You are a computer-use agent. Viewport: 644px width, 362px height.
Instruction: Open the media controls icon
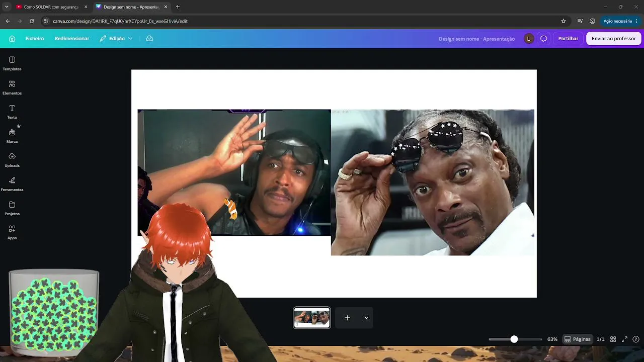pyautogui.click(x=580, y=21)
